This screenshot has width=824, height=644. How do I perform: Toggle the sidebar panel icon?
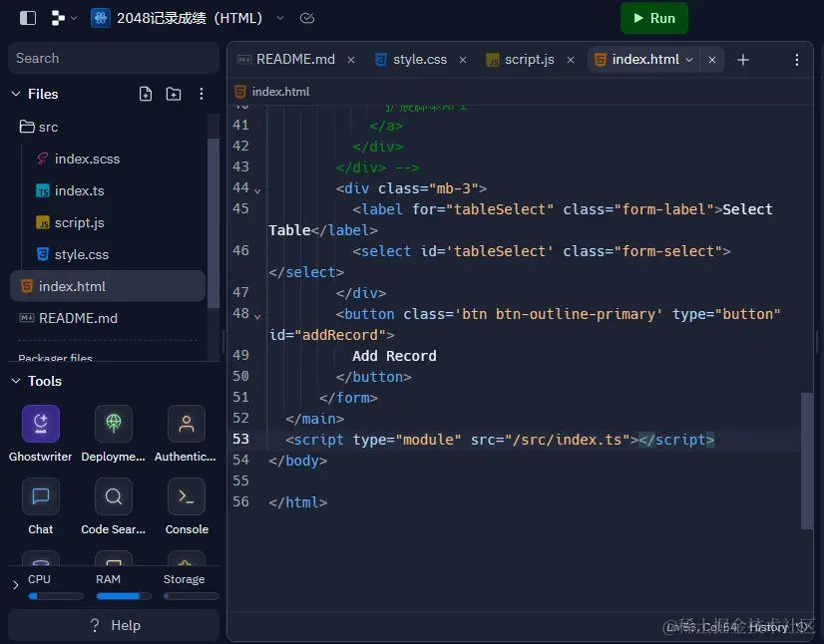tap(28, 18)
